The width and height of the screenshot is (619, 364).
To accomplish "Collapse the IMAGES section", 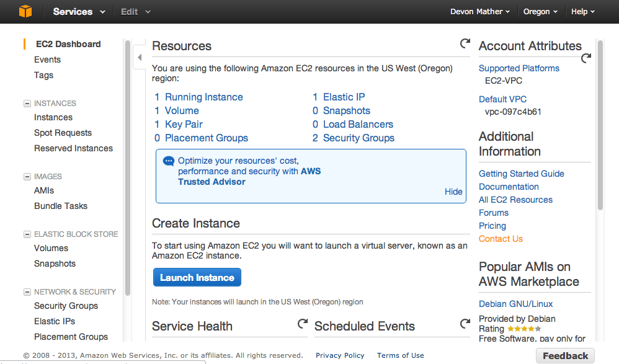I will point(26,176).
